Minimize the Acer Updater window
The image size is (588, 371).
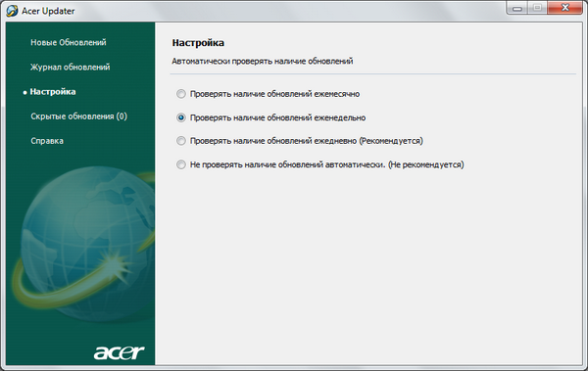517,8
